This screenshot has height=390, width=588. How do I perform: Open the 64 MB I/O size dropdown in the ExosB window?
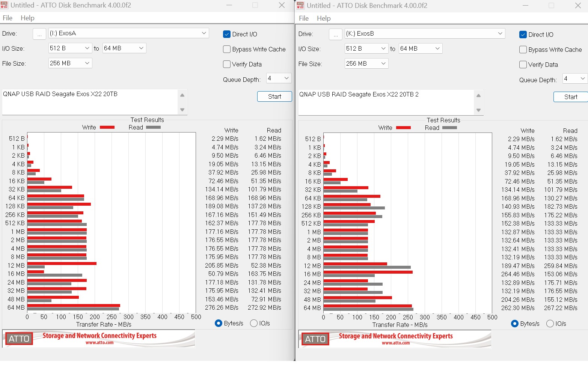click(421, 48)
